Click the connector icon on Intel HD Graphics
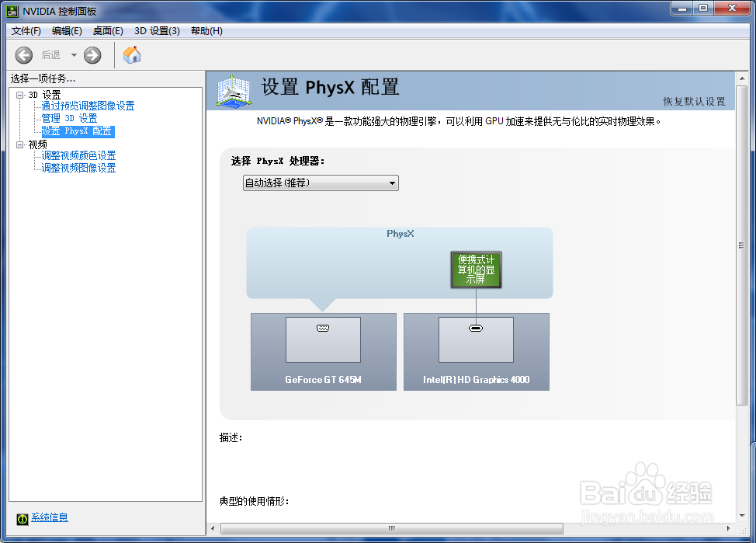The width and height of the screenshot is (756, 543). click(476, 329)
